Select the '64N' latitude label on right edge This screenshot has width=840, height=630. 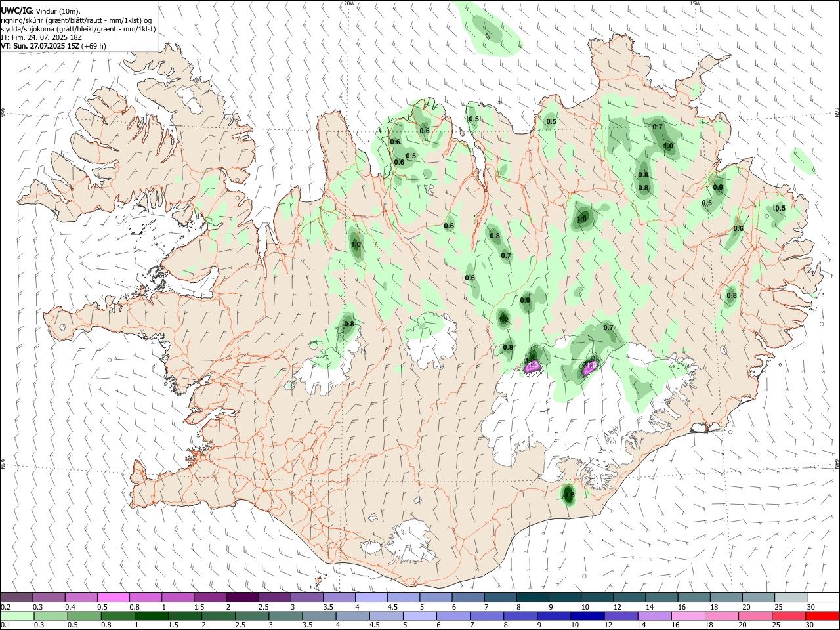[x=837, y=464]
